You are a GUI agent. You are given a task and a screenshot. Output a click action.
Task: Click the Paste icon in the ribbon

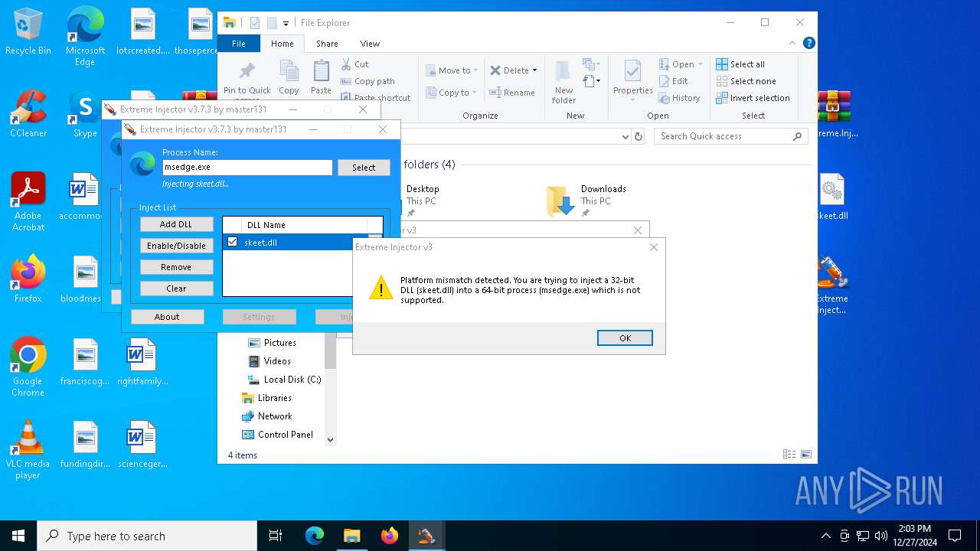pos(321,71)
